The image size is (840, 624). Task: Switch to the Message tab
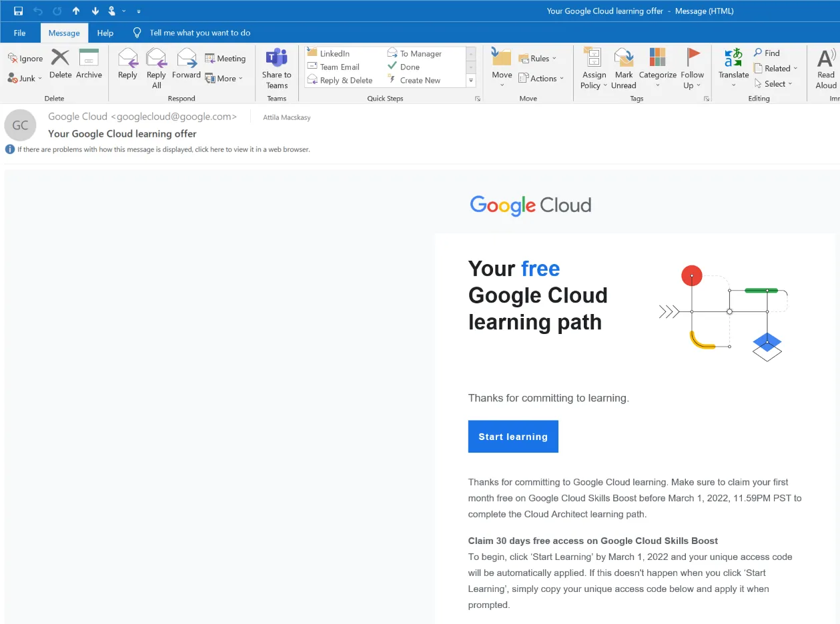point(64,33)
